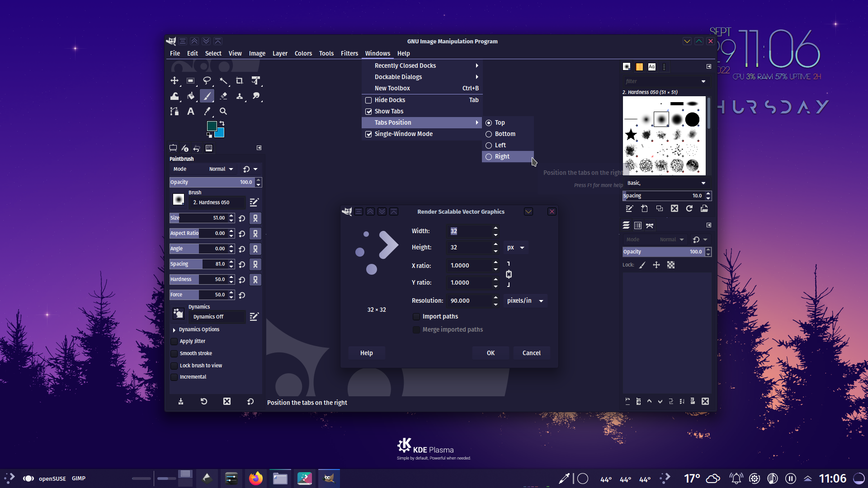
Task: Select the Paintbrush tool
Action: [x=207, y=96]
